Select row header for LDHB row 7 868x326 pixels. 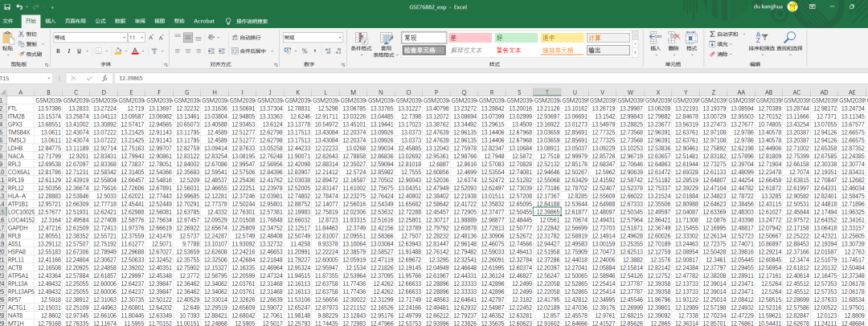(2, 149)
